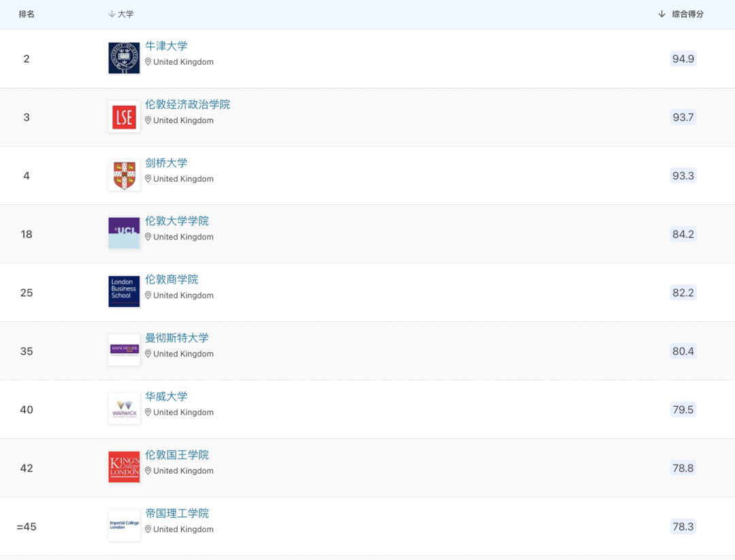Viewport: 735px width, 560px height.
Task: Select score value 93.3
Action: [683, 176]
